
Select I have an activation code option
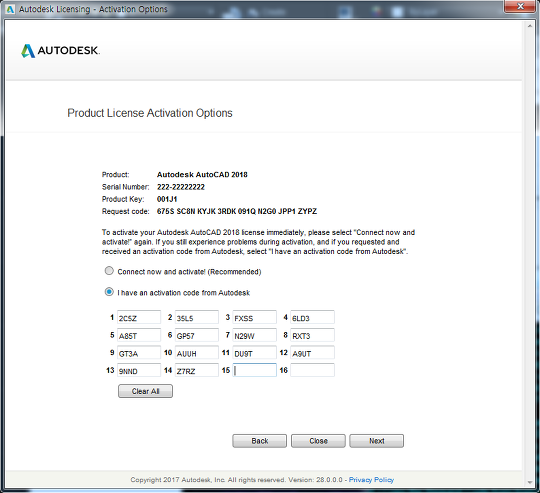pyautogui.click(x=109, y=292)
